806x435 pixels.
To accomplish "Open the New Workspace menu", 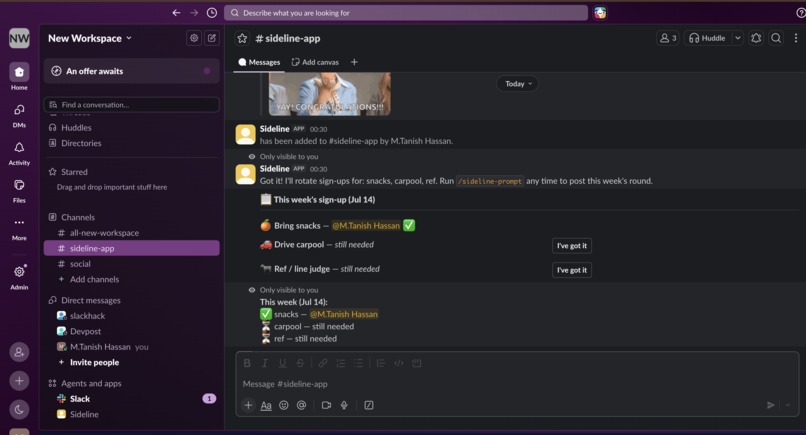I will 90,38.
